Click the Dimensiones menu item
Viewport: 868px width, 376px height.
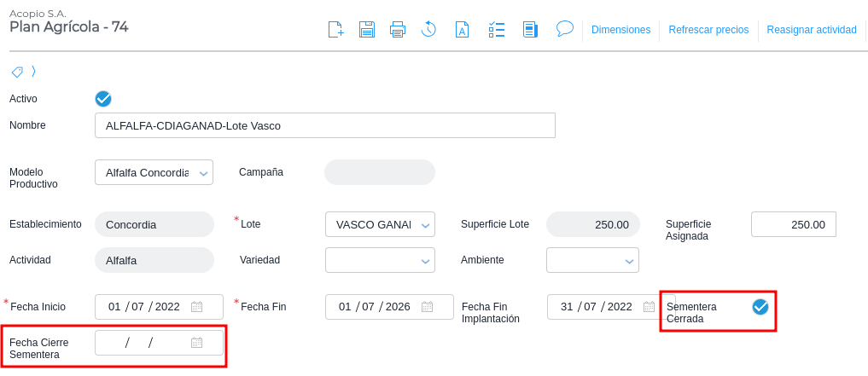point(620,30)
